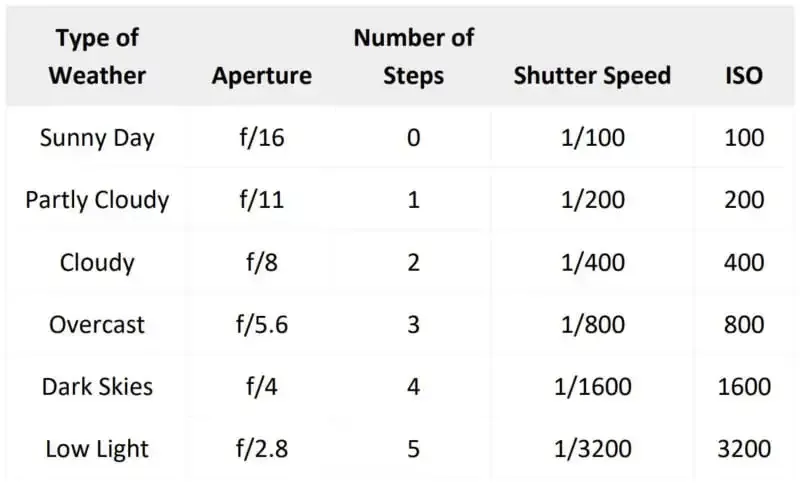
Task: Select the 1/100 shutter speed cell
Action: pos(592,137)
